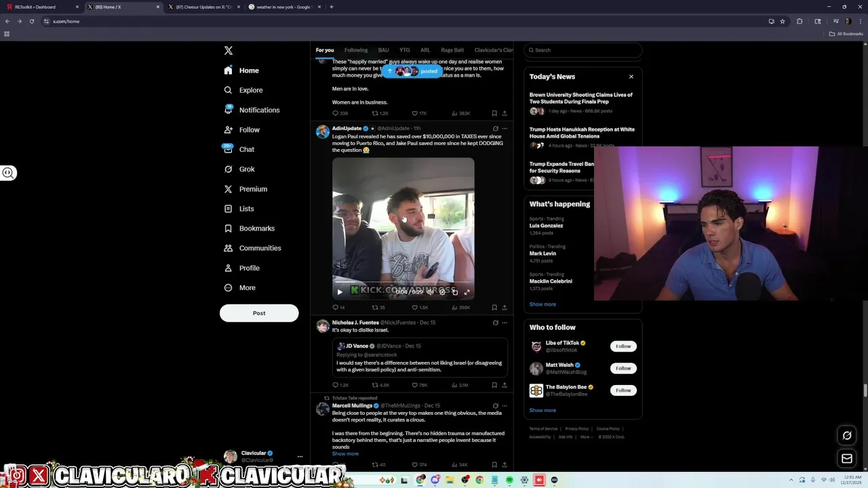This screenshot has height=488, width=868.
Task: Click the video progress bar
Action: point(403,283)
